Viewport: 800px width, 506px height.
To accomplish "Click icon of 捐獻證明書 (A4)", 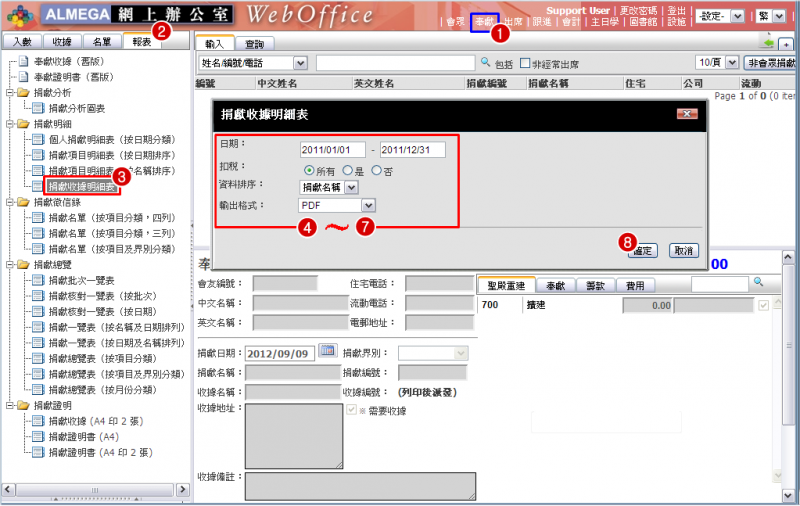I will (38, 437).
